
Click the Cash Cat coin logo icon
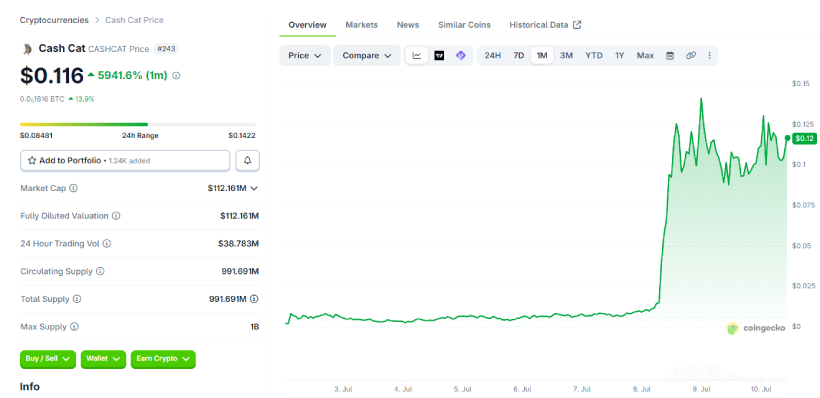[x=27, y=49]
